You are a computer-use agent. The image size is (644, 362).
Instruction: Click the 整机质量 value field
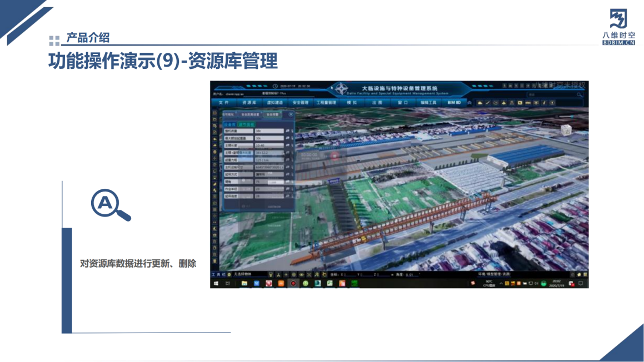269,130
